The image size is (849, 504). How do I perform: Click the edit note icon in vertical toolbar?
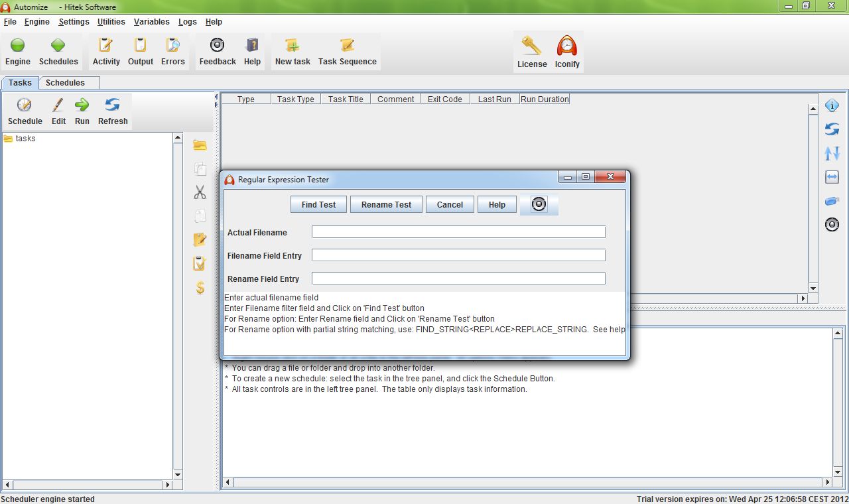click(200, 239)
